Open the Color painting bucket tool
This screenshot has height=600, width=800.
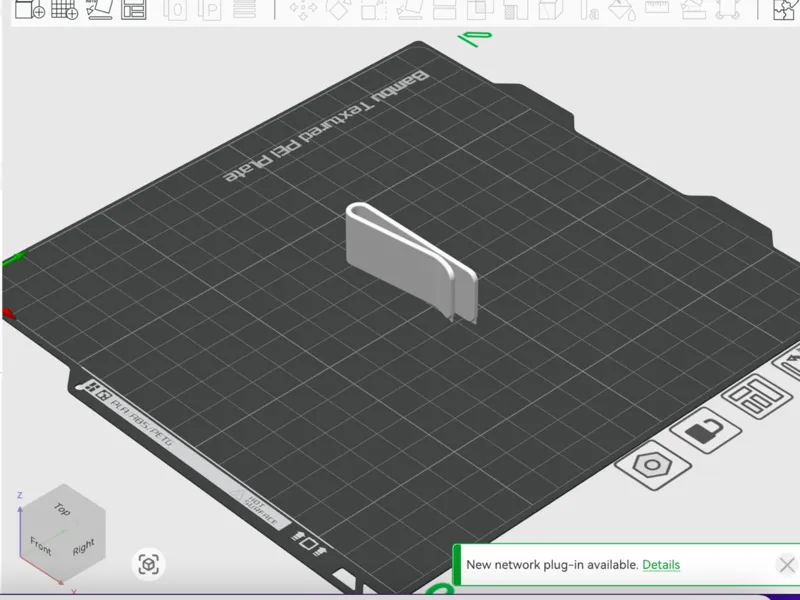click(622, 9)
